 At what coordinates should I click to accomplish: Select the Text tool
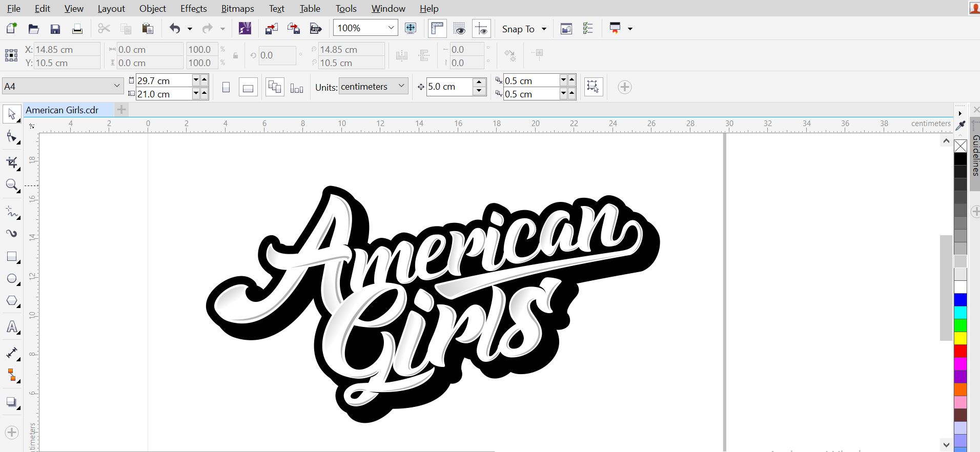tap(11, 327)
